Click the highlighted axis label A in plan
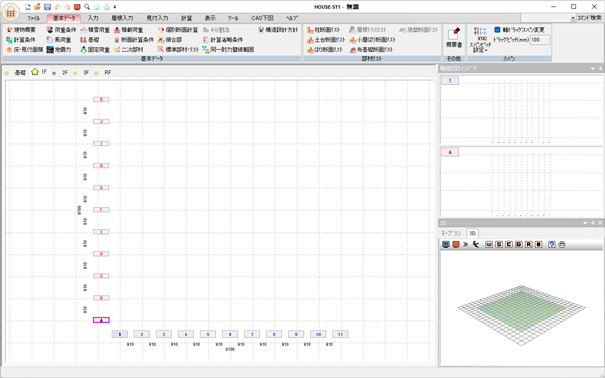 point(101,320)
